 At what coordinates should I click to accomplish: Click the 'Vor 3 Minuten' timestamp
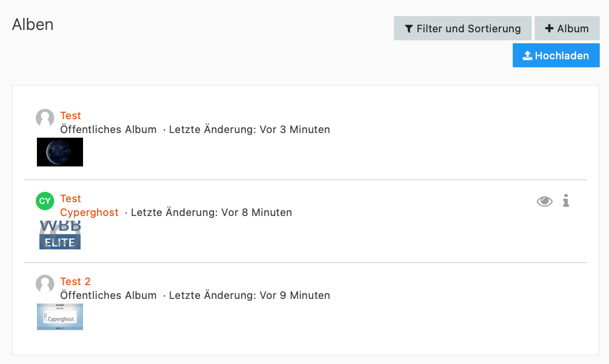coord(295,130)
